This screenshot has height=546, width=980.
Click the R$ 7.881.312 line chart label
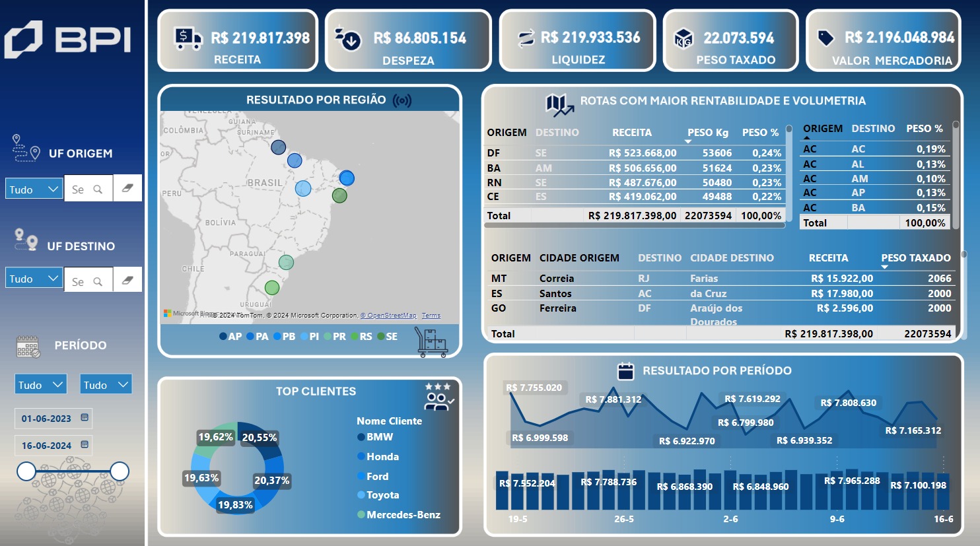click(x=613, y=399)
